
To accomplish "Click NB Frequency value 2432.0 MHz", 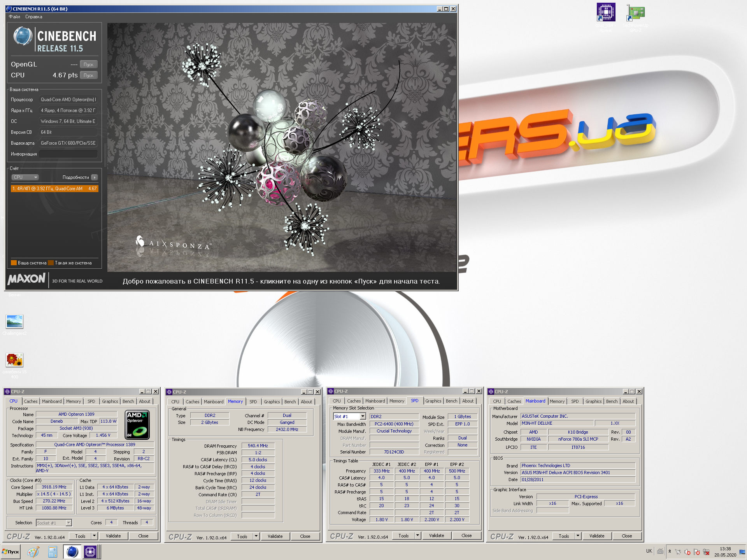I will coord(287,429).
